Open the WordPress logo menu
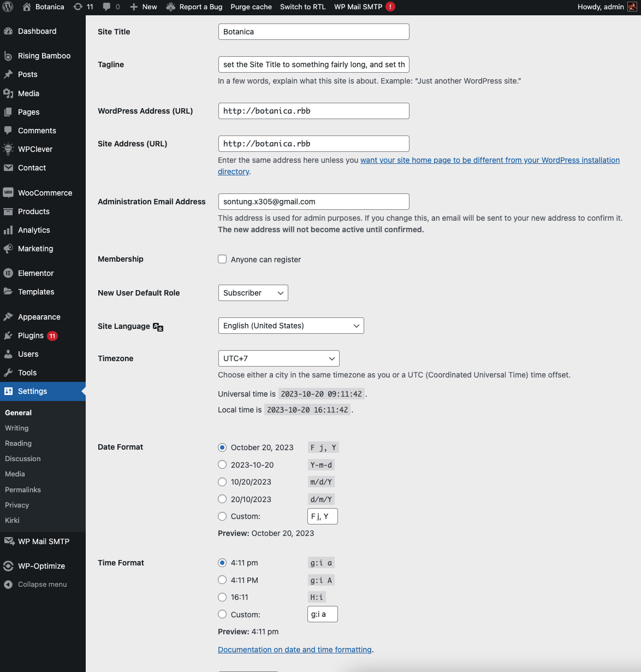The height and width of the screenshot is (672, 641). (8, 7)
